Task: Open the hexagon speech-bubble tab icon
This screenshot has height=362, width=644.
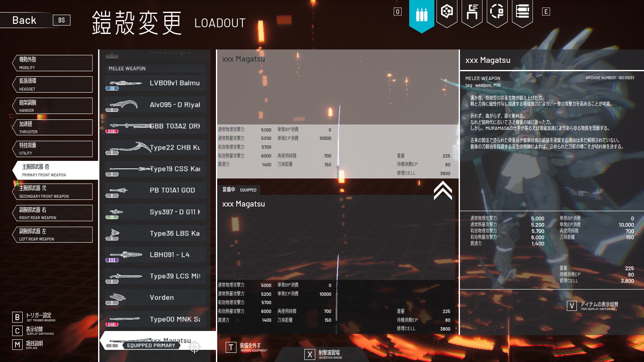Action: tap(447, 12)
